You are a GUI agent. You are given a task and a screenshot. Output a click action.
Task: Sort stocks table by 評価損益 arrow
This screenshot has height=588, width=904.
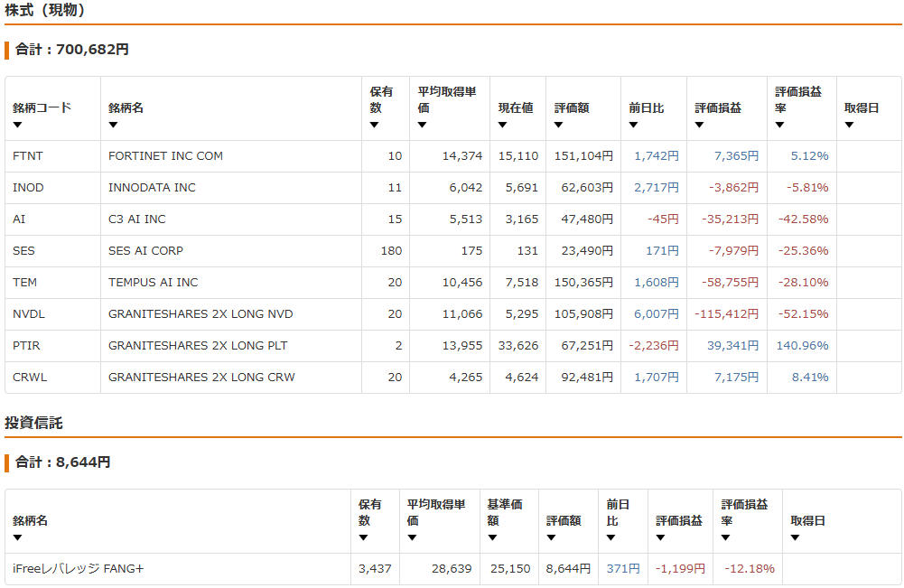coord(699,125)
